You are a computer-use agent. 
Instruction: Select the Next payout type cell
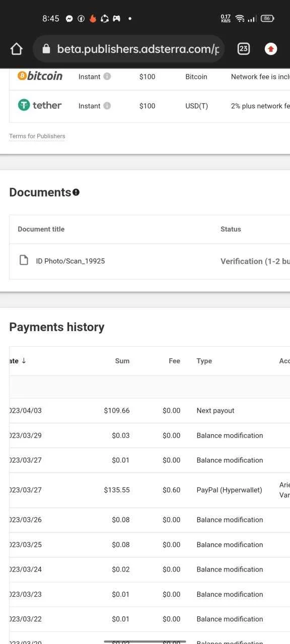[x=215, y=411]
